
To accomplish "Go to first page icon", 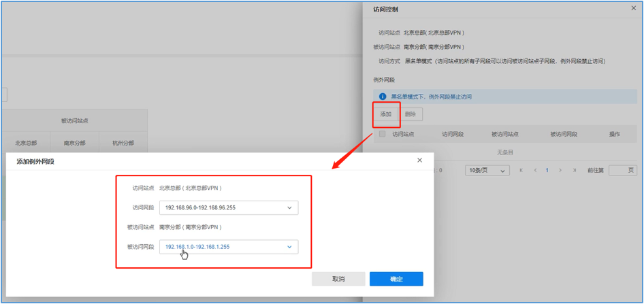I will click(x=521, y=170).
